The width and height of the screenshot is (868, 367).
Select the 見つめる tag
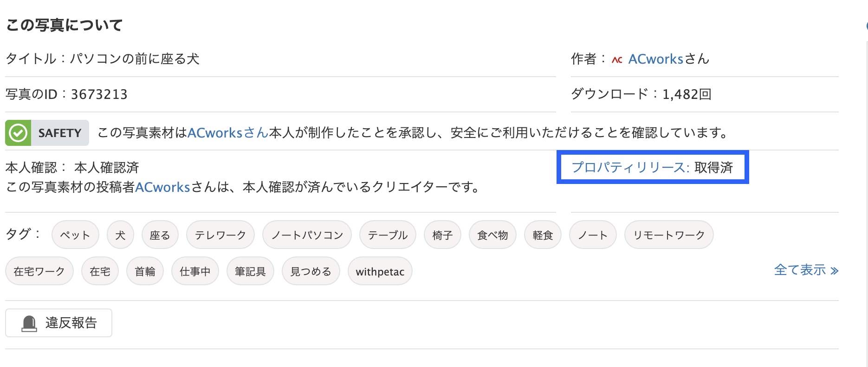pyautogui.click(x=311, y=271)
